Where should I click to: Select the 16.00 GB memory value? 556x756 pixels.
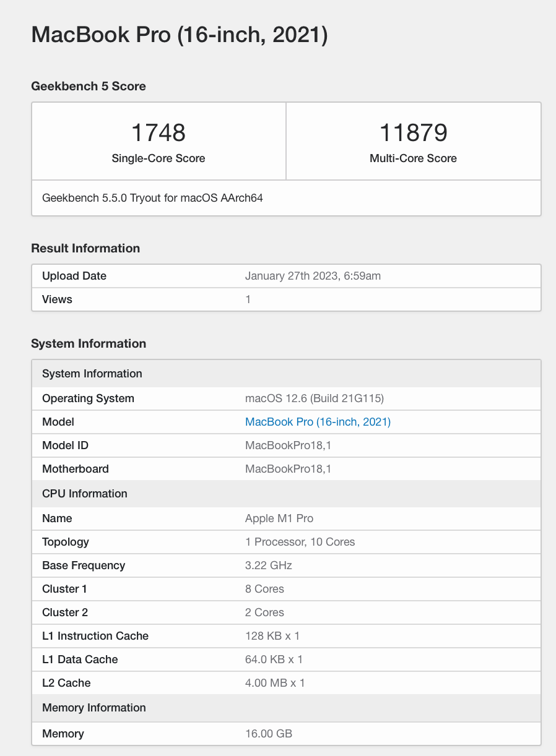click(269, 734)
